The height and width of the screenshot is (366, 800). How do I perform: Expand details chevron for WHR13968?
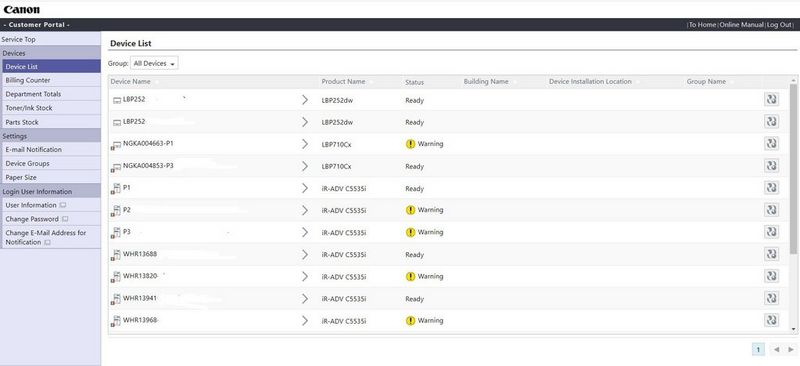coord(305,321)
